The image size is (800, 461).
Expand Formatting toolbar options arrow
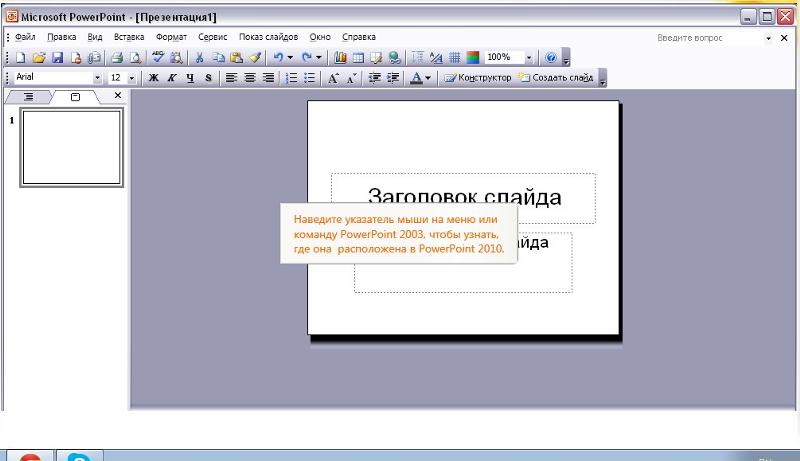[x=603, y=78]
